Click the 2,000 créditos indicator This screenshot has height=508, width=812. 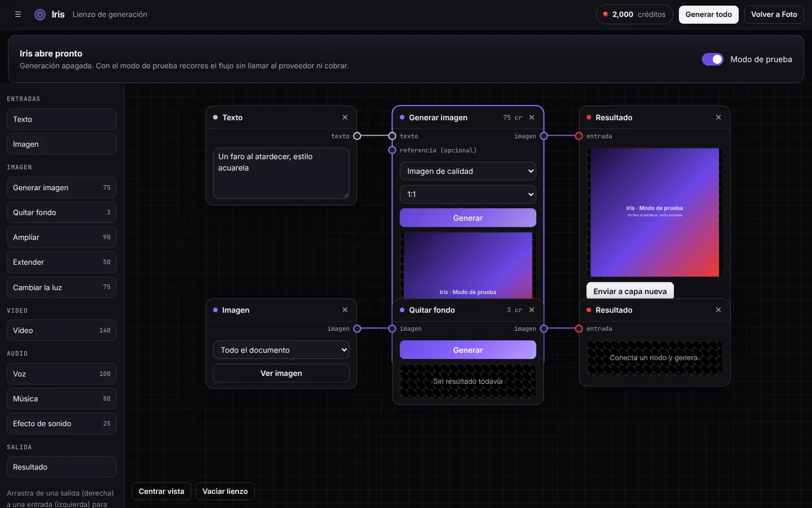pos(634,15)
